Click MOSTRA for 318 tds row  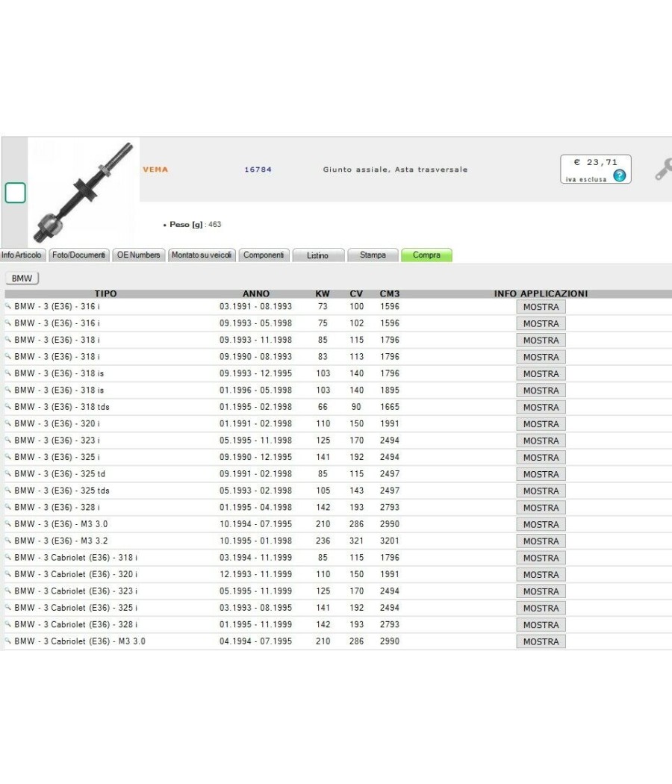pyautogui.click(x=541, y=408)
